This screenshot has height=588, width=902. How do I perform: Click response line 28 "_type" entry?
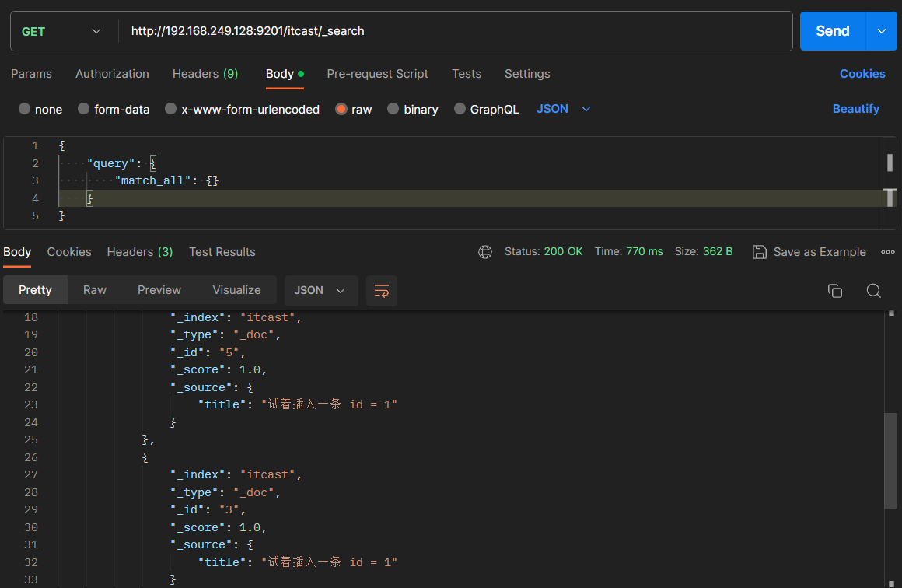pos(225,492)
